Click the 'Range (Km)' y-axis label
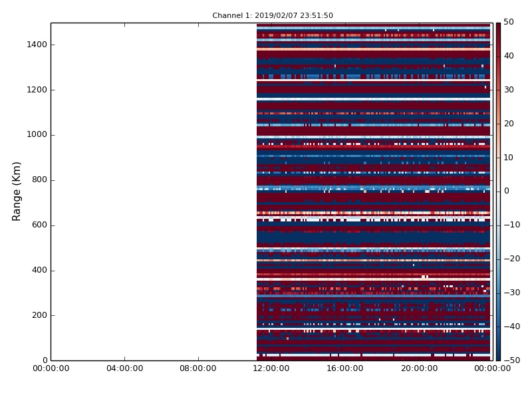This screenshot has width=532, height=399. [16, 192]
